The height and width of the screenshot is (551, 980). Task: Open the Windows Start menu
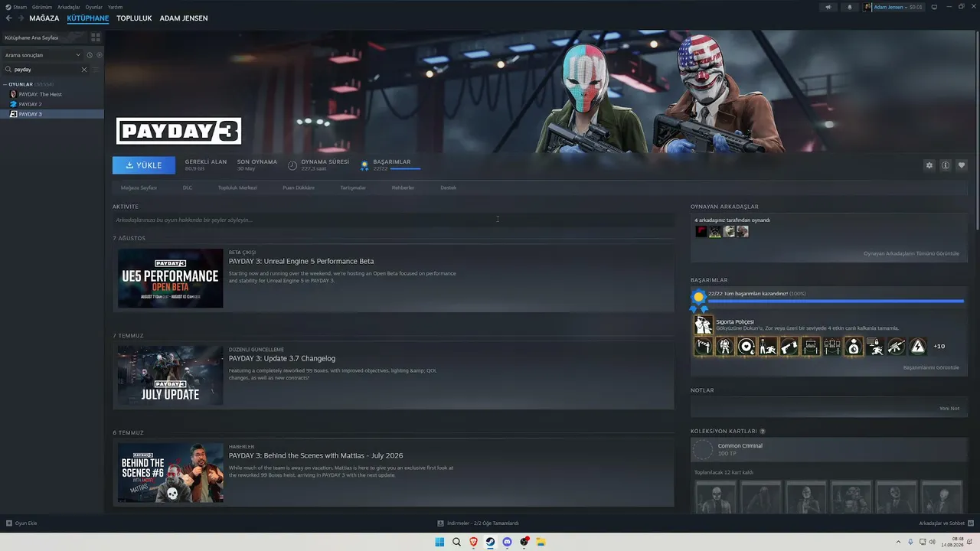[x=439, y=542]
